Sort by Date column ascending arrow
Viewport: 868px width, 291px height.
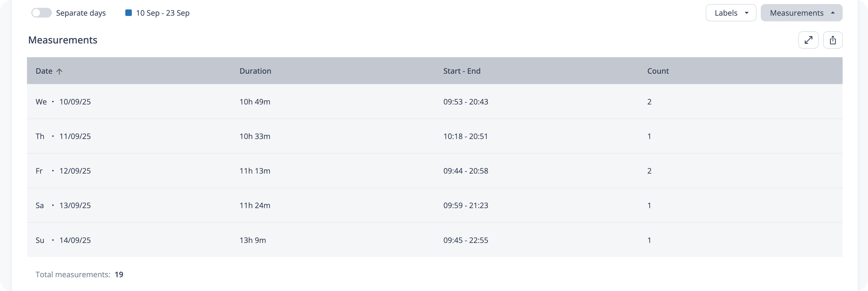[59, 72]
